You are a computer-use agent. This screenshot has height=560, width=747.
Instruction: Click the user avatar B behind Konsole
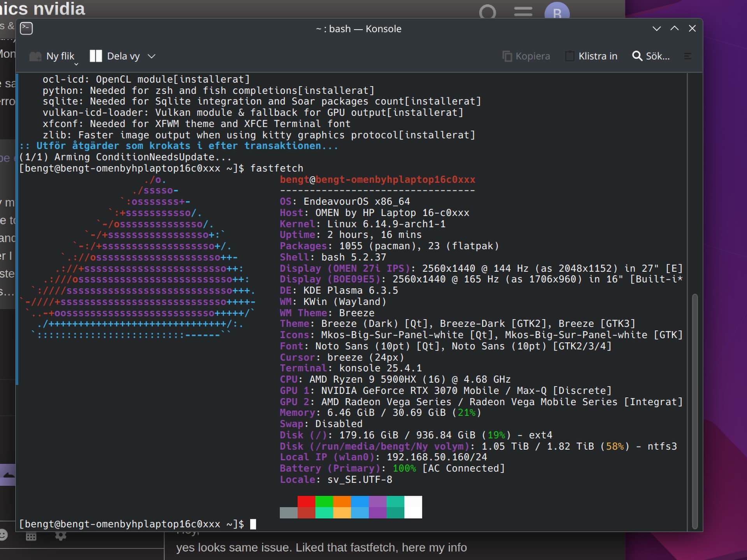[557, 12]
